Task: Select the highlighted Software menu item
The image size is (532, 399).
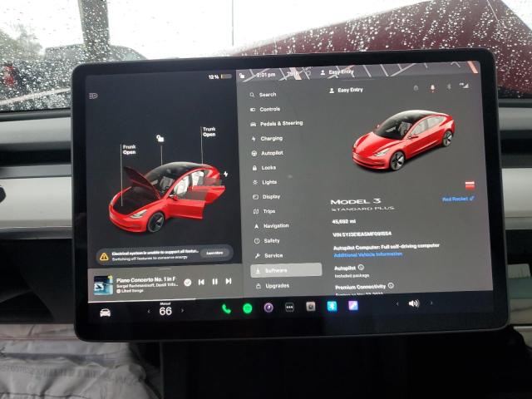Action: coord(286,270)
